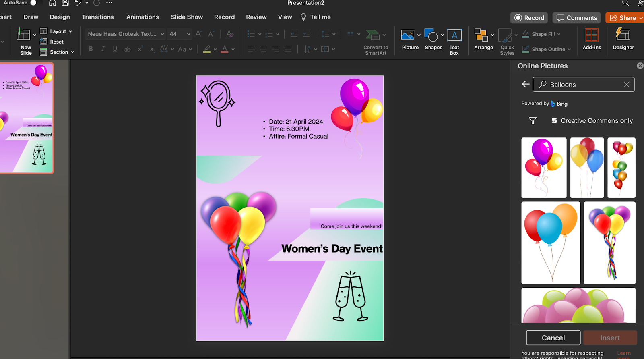Open the font name dropdown
The height and width of the screenshot is (359, 644).
click(x=162, y=34)
